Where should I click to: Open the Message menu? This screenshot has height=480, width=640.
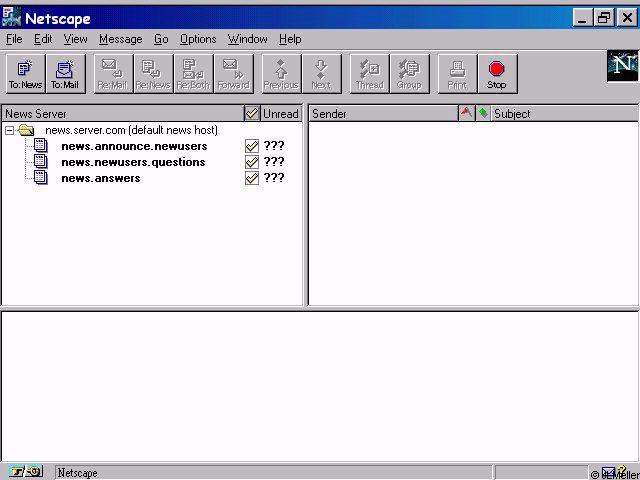pos(121,39)
